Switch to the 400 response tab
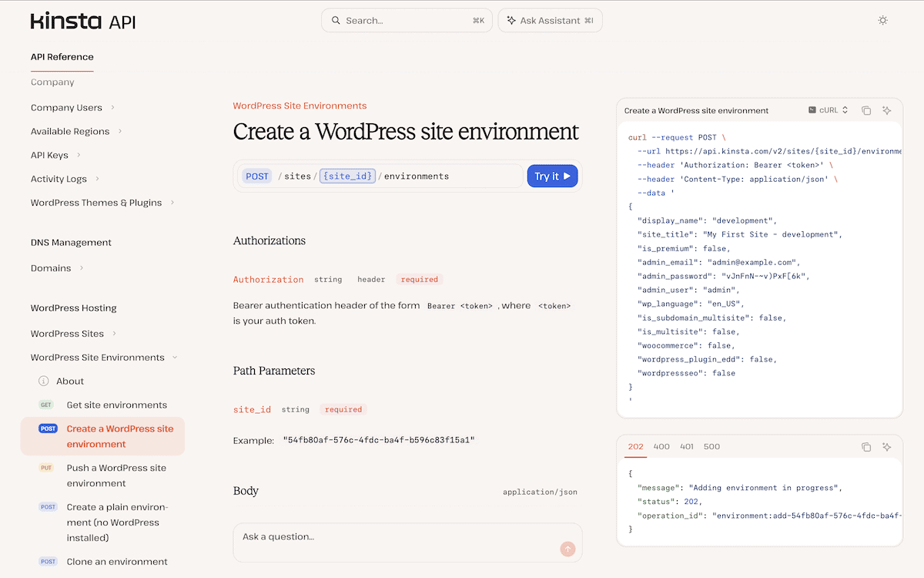 [661, 446]
